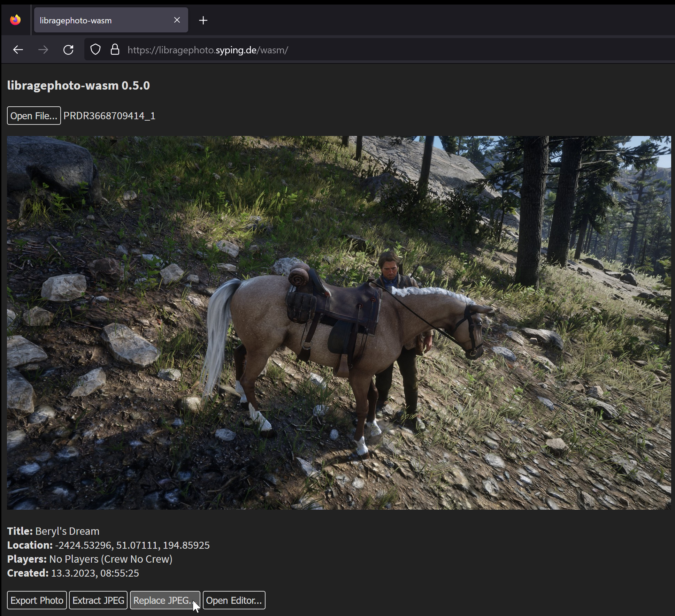This screenshot has width=675, height=616.
Task: Click the Export Photo button
Action: click(37, 600)
